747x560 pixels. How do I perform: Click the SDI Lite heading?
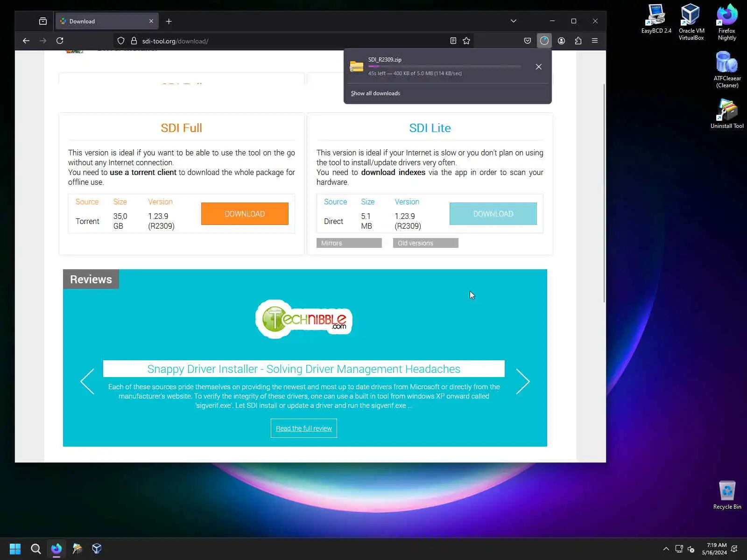pos(430,128)
